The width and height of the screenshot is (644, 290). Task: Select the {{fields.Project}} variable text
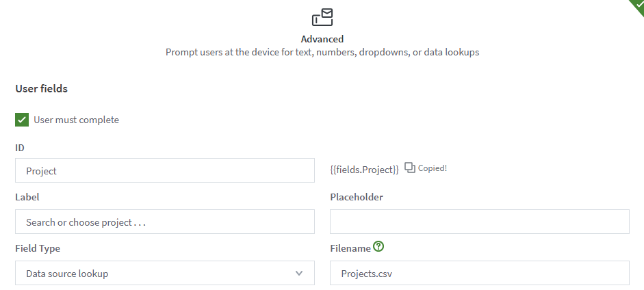[364, 169]
